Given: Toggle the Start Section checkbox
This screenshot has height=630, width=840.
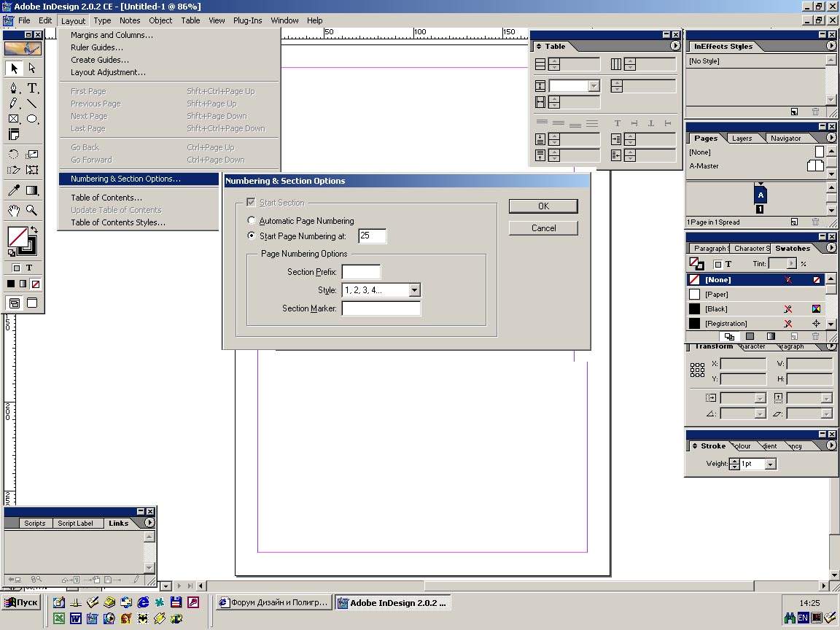Looking at the screenshot, I should (x=251, y=203).
